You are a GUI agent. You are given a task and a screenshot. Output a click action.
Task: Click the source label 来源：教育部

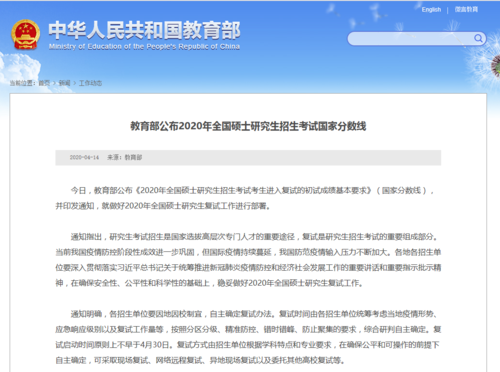(x=125, y=157)
